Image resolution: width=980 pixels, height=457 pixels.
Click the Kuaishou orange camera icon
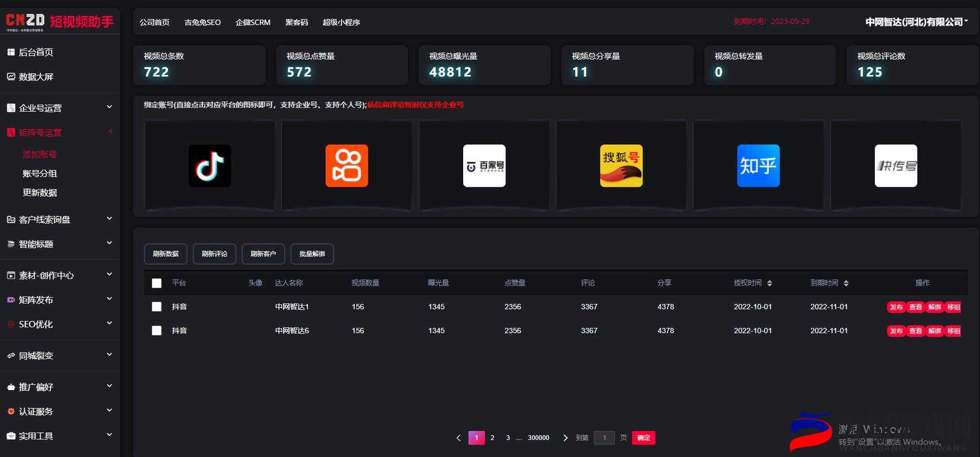coord(347,166)
